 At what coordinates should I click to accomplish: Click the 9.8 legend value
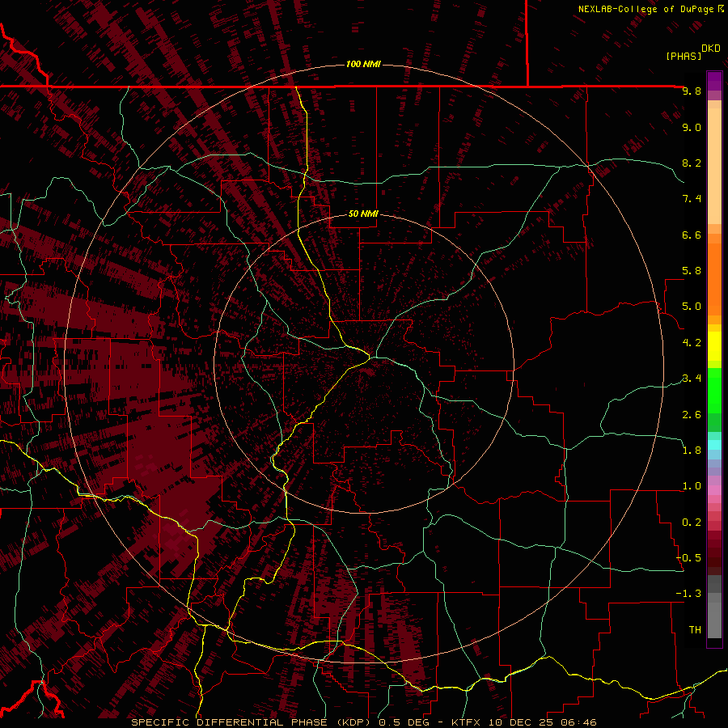692,91
